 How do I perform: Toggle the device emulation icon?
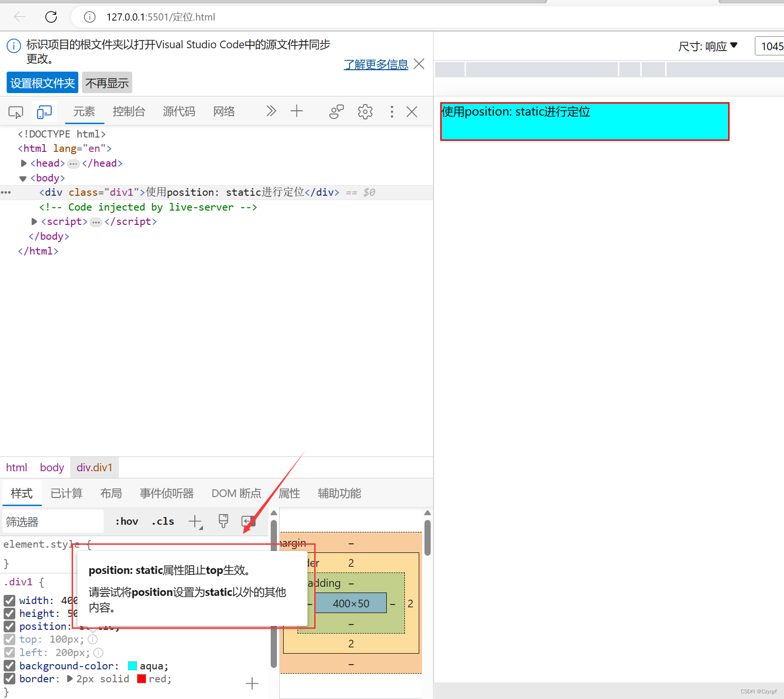click(44, 112)
